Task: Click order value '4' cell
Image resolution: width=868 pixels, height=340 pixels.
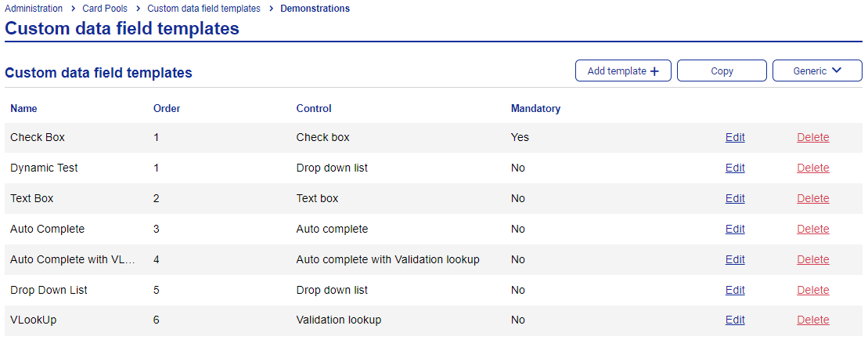Action: click(x=156, y=259)
